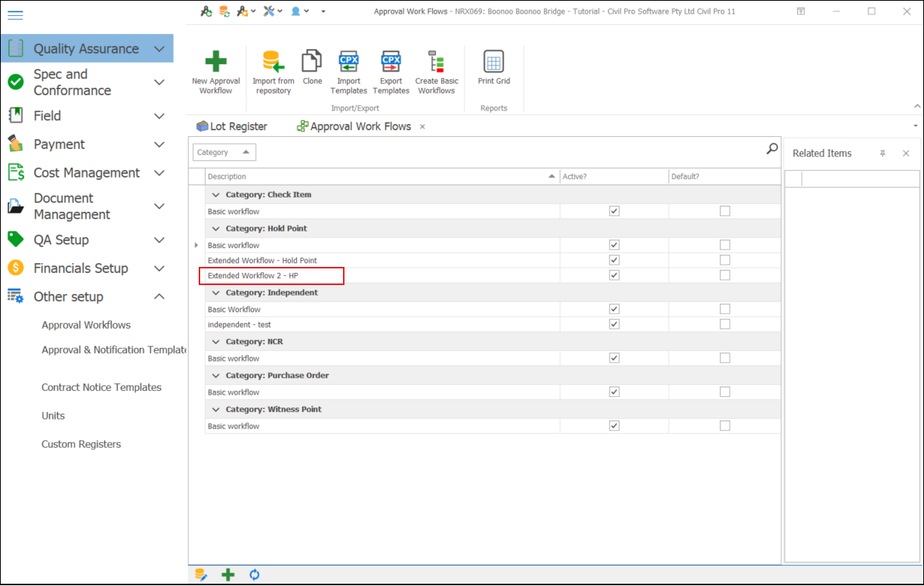This screenshot has height=586, width=924.
Task: Select the Extended Workflow 2 - HP row
Action: point(493,275)
